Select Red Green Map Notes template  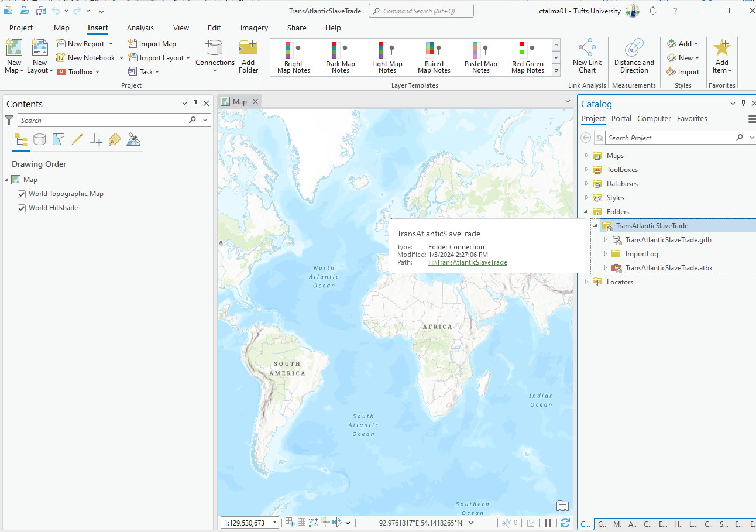(527, 58)
